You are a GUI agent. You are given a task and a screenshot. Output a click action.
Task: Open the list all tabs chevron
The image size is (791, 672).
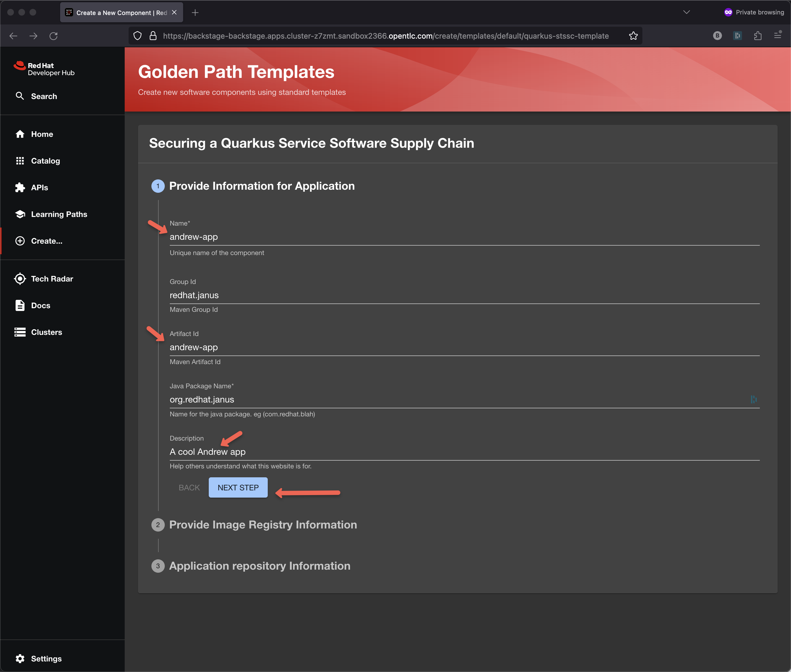(686, 12)
